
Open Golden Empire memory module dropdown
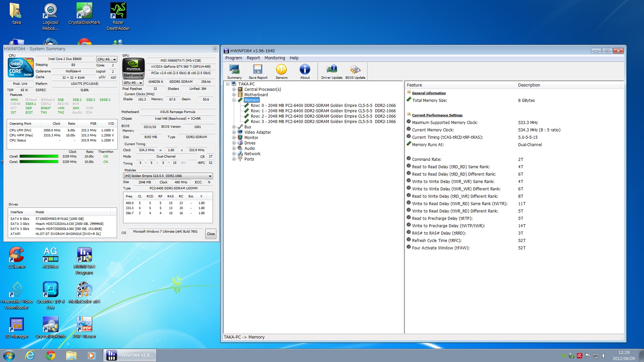click(168, 176)
